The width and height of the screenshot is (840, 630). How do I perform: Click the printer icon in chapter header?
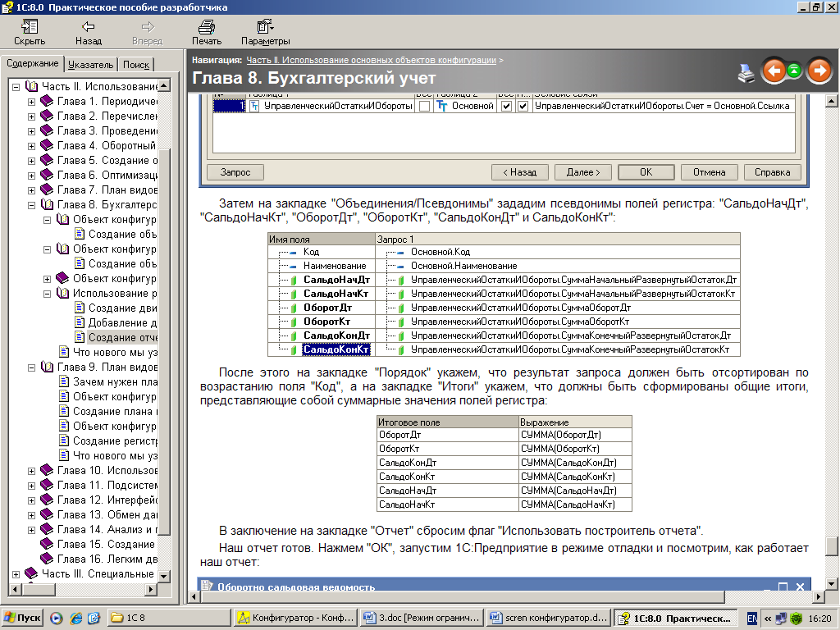[x=746, y=73]
